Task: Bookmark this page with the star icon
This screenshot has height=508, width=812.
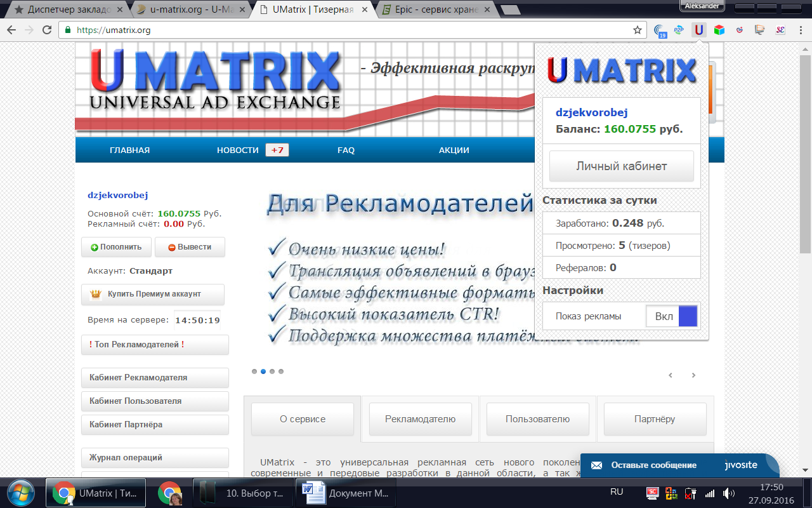Action: click(638, 30)
